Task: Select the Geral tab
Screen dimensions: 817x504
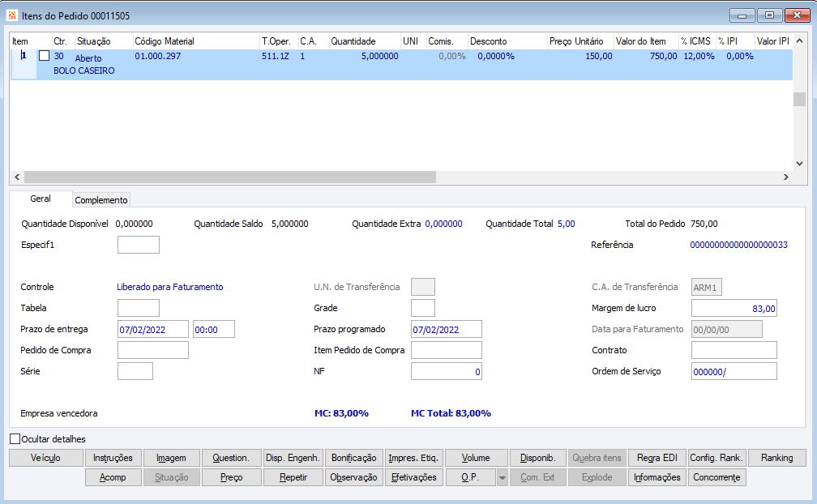Action: coord(41,199)
